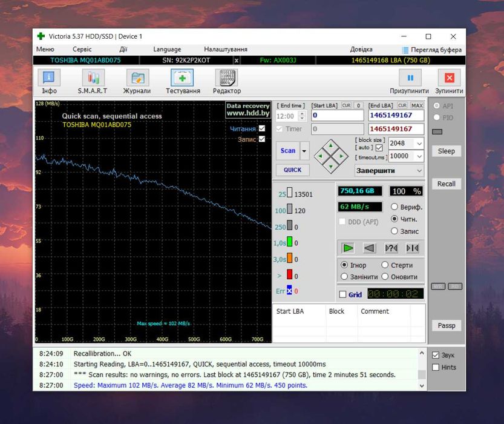Open the Language menu
The image size is (504, 424).
167,49
